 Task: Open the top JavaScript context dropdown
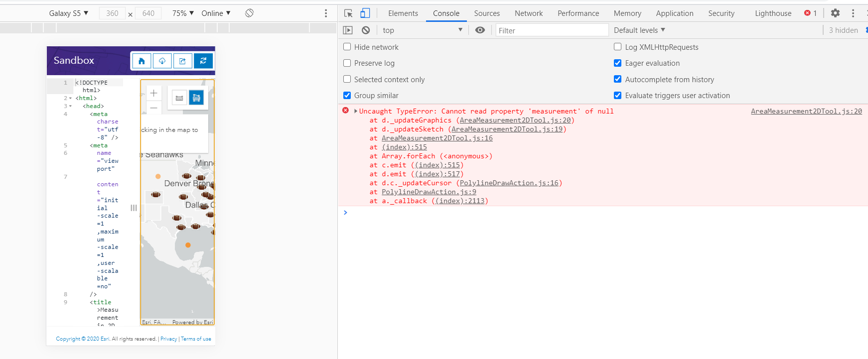tap(423, 30)
